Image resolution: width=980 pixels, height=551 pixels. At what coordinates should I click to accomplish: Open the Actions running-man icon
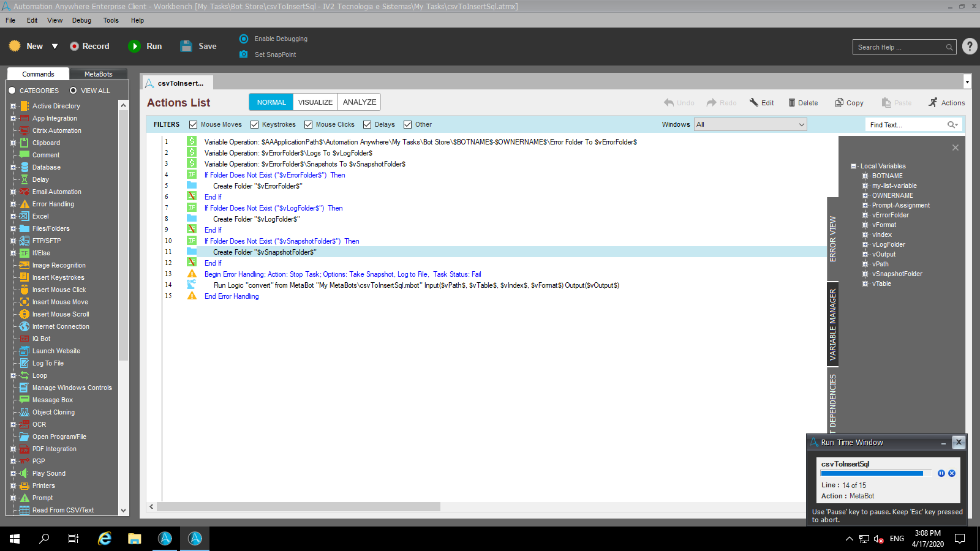[x=933, y=103]
